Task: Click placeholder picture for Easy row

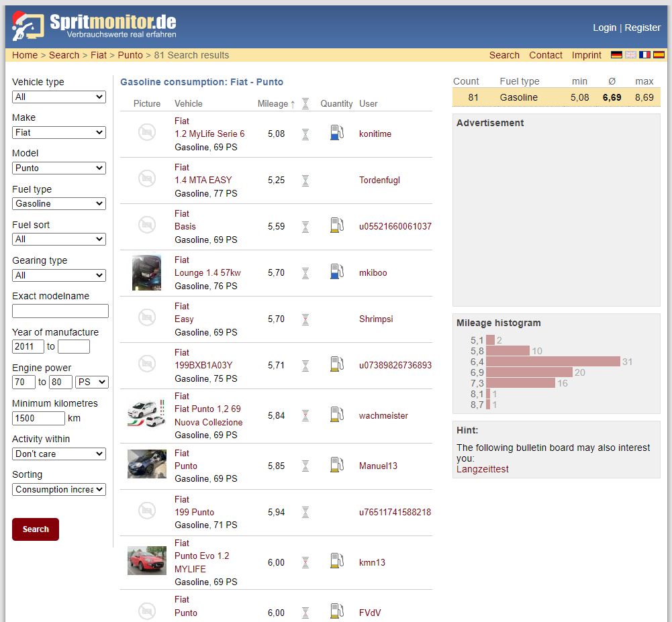Action: 147,317
